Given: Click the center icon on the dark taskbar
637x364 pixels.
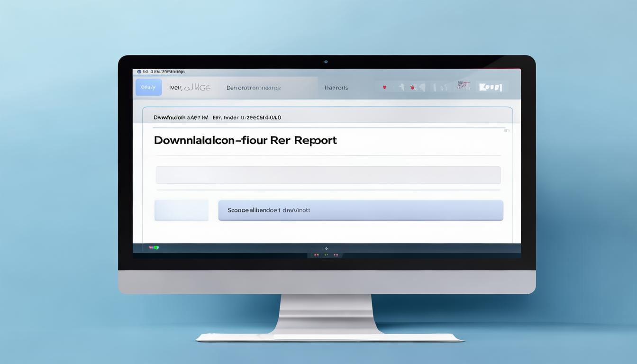Looking at the screenshot, I should pos(326,248).
